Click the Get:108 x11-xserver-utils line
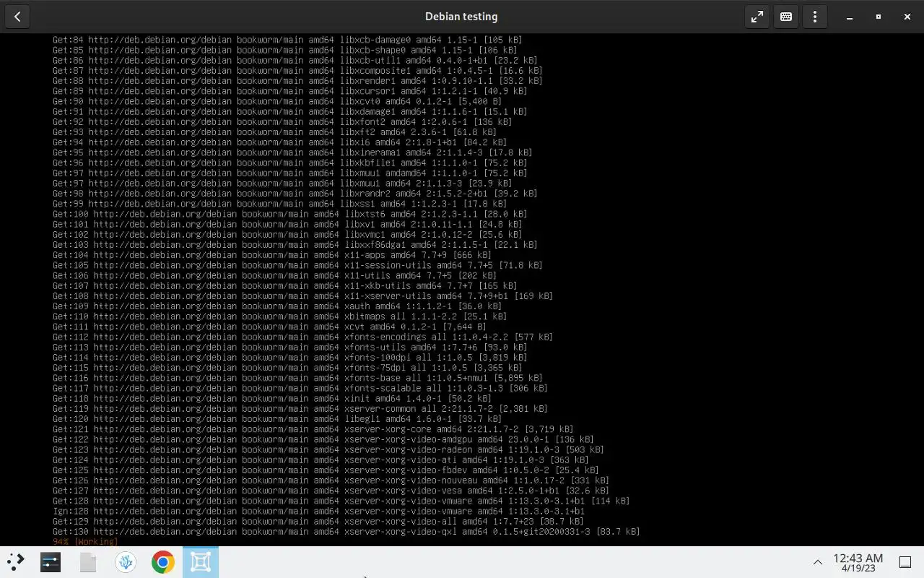This screenshot has height=578, width=924. pos(302,296)
